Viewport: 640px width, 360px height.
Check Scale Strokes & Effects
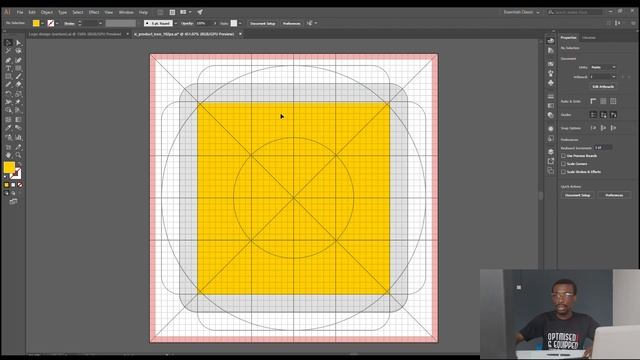click(563, 172)
